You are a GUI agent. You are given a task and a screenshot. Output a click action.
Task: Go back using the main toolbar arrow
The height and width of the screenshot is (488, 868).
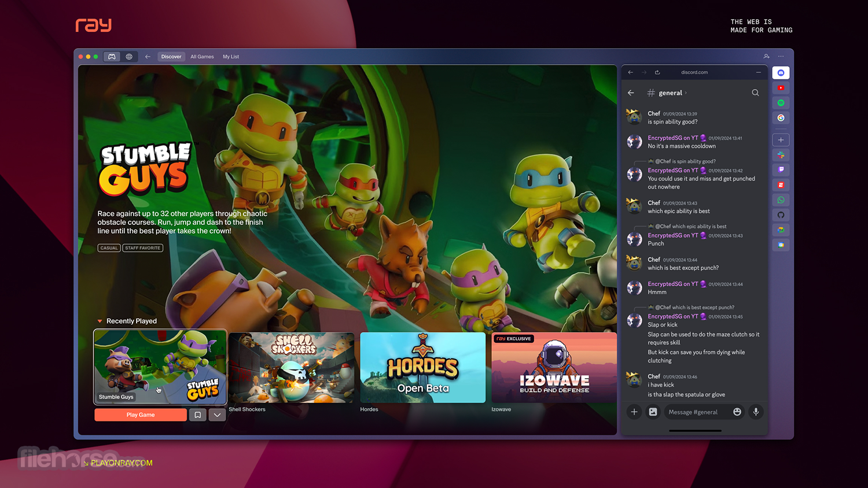[148, 57]
